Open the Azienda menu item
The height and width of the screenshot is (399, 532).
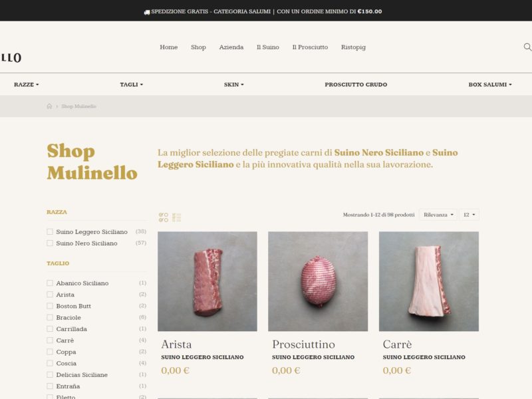231,47
